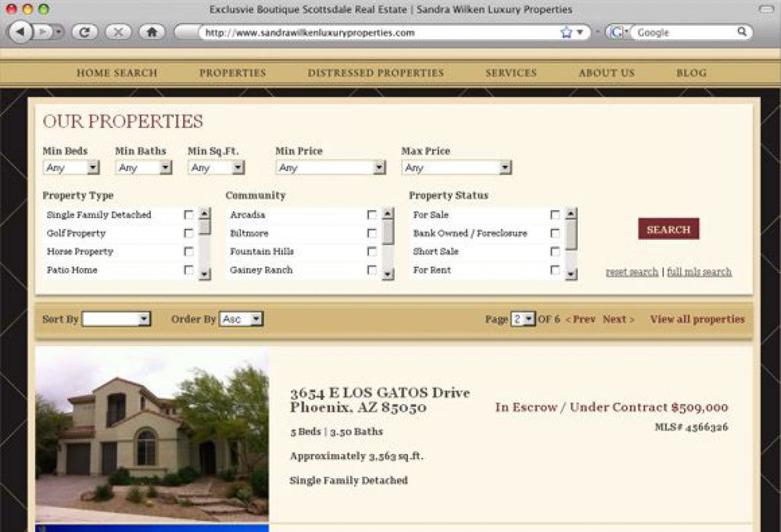Check the Golf Property checkbox
Screen dimensions: 781x532
(x=188, y=233)
